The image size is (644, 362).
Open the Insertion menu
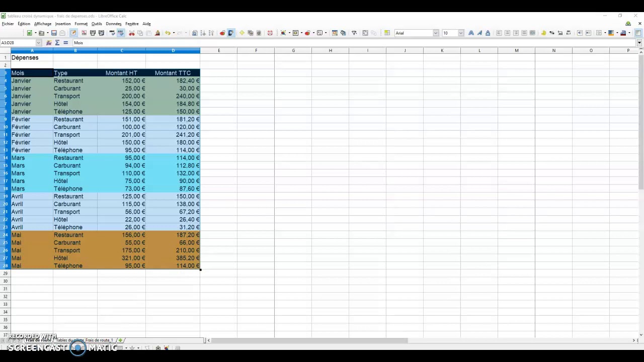63,24
